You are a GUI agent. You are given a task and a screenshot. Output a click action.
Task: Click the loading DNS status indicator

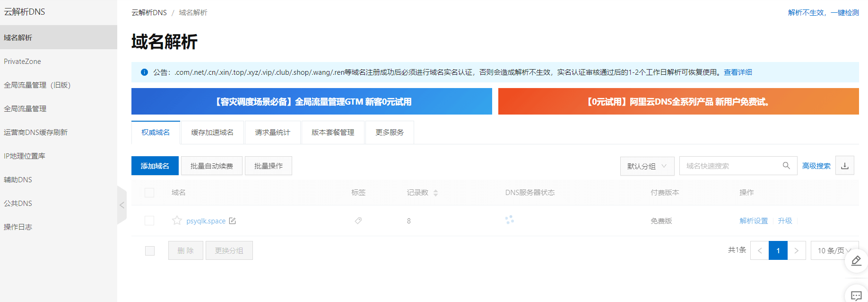(x=510, y=220)
